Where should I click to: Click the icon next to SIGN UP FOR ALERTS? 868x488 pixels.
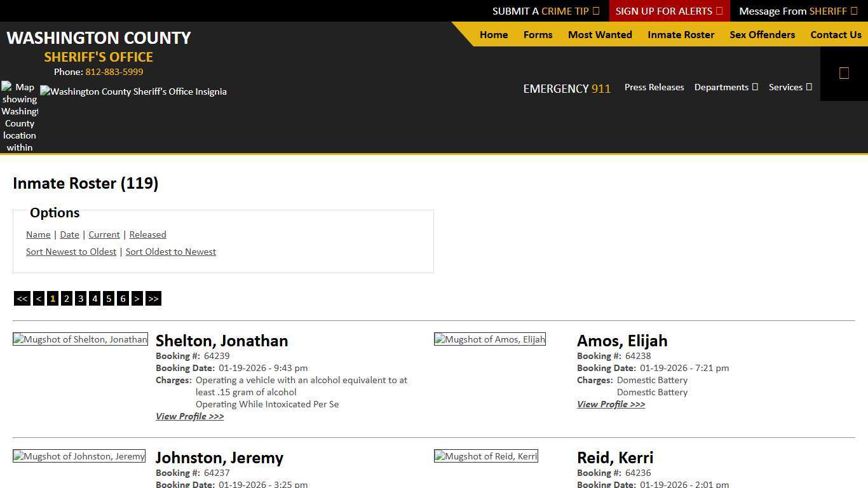(x=719, y=11)
